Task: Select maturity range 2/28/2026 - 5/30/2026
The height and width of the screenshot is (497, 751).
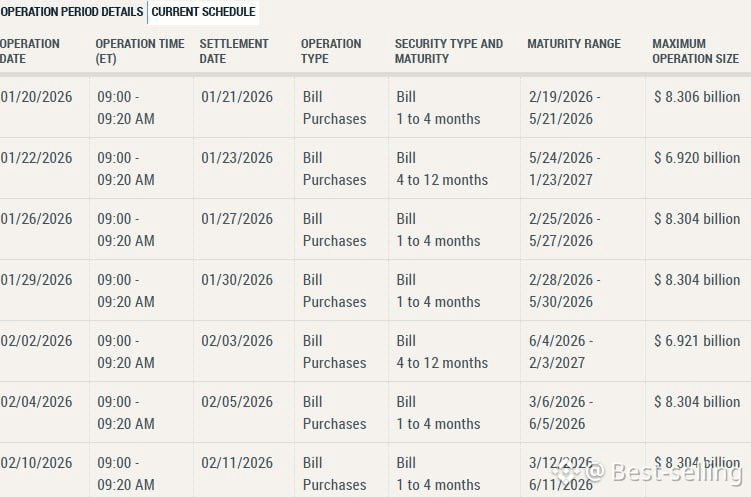Action: coord(565,291)
